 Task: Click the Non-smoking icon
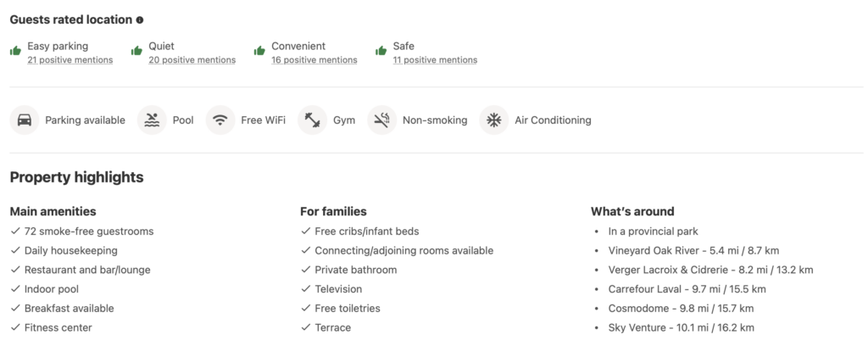(381, 120)
